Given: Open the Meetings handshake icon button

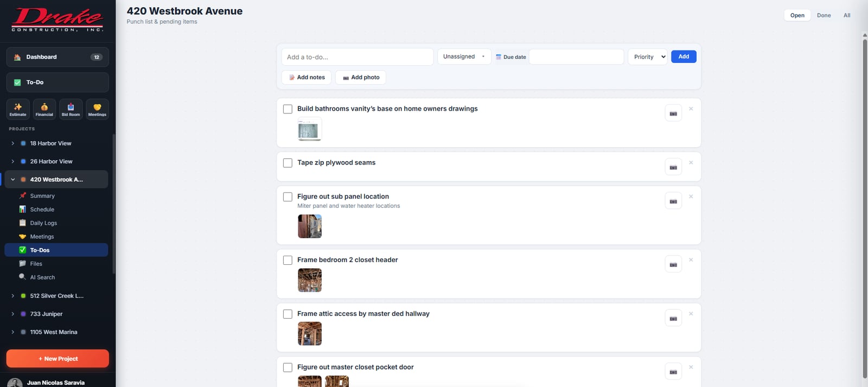Looking at the screenshot, I should click(97, 109).
